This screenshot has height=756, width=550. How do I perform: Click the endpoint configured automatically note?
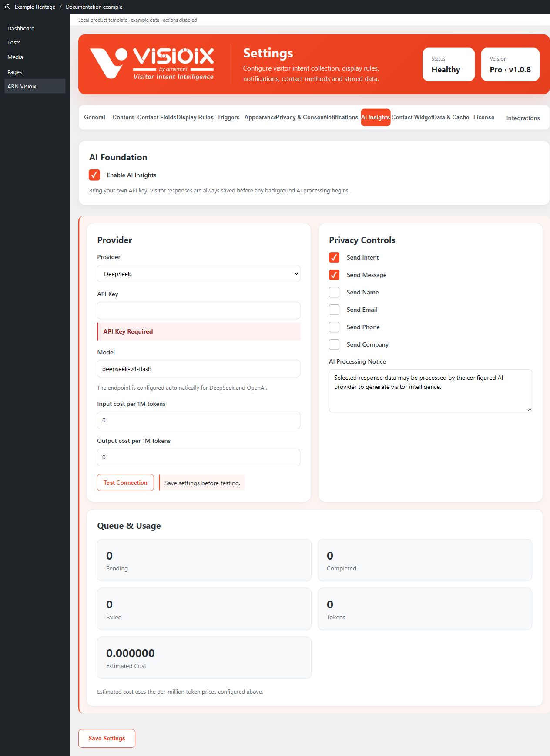[x=182, y=388]
